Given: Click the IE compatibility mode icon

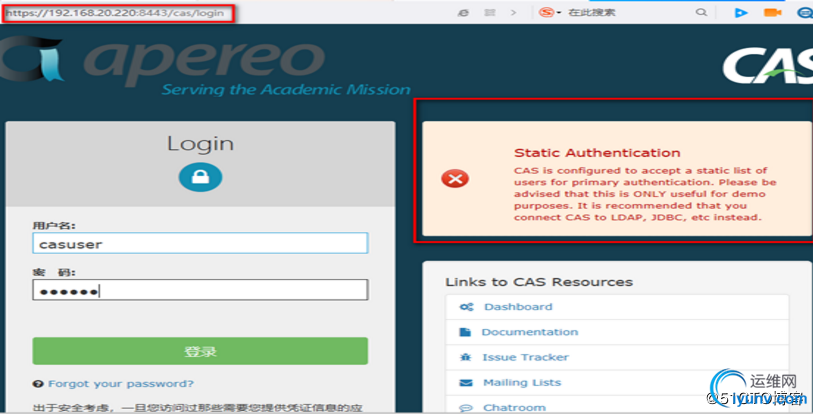Looking at the screenshot, I should coord(464,12).
